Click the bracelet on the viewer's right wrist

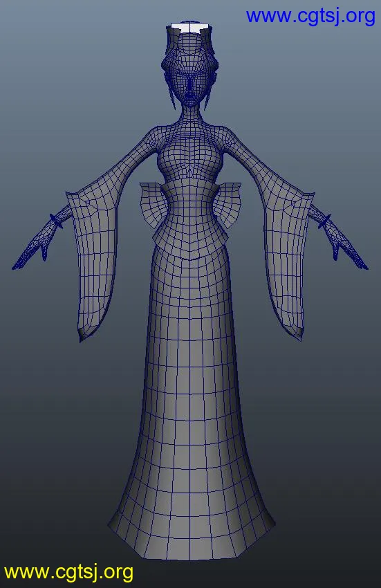tap(325, 221)
